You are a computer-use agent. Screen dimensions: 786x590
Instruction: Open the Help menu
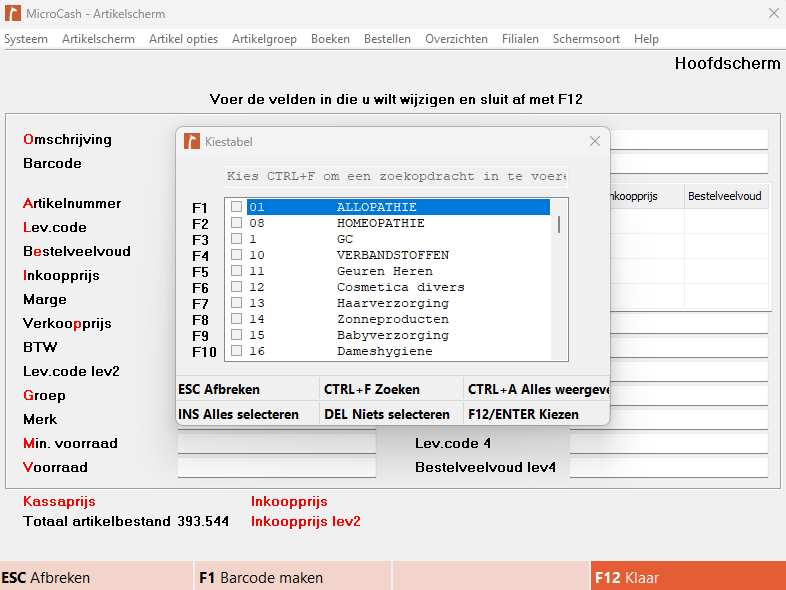click(646, 39)
